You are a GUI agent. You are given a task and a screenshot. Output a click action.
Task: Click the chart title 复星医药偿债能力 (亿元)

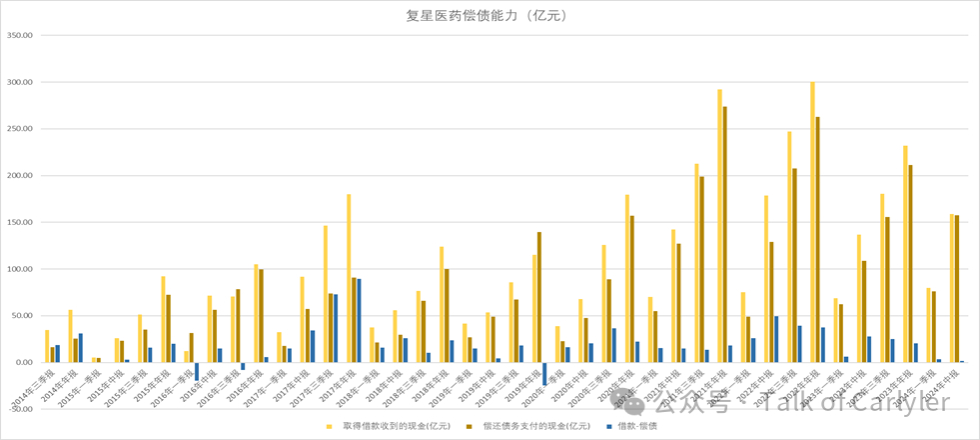click(x=487, y=16)
